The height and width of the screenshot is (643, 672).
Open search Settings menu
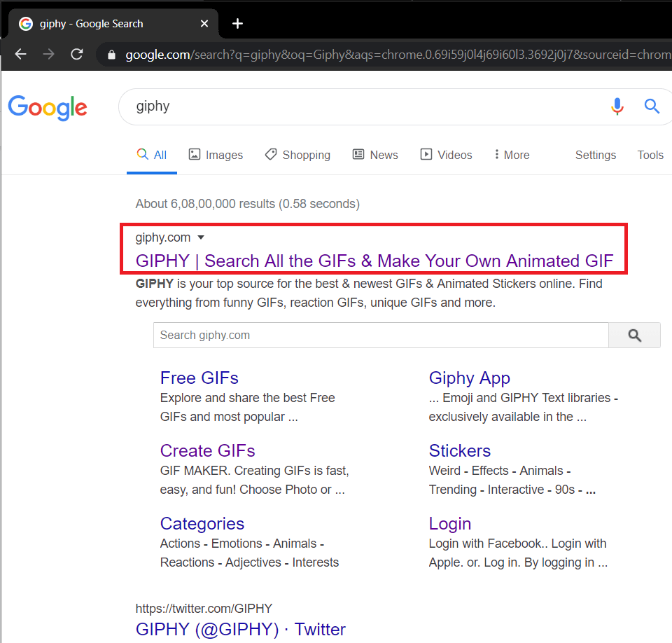point(595,155)
